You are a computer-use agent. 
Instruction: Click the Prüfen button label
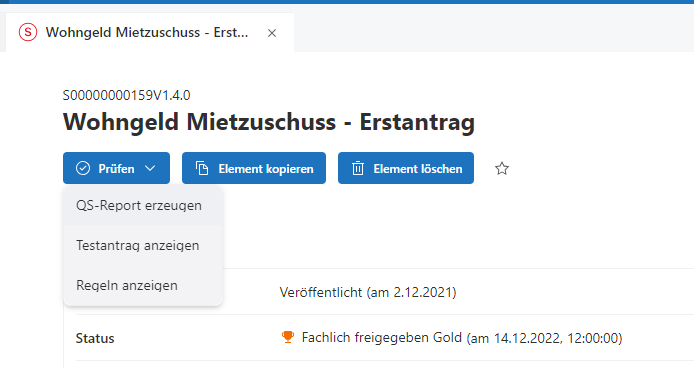pyautogui.click(x=116, y=169)
